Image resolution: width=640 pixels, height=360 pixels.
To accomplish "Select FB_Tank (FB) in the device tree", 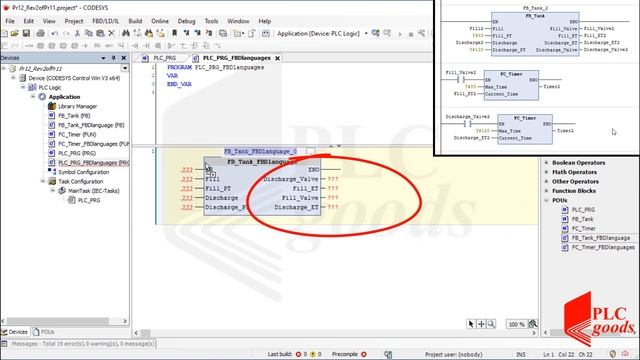I will tap(73, 116).
